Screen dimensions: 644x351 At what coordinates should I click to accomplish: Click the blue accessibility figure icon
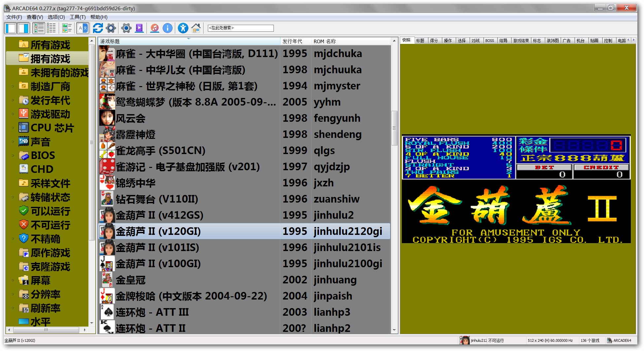tap(183, 28)
